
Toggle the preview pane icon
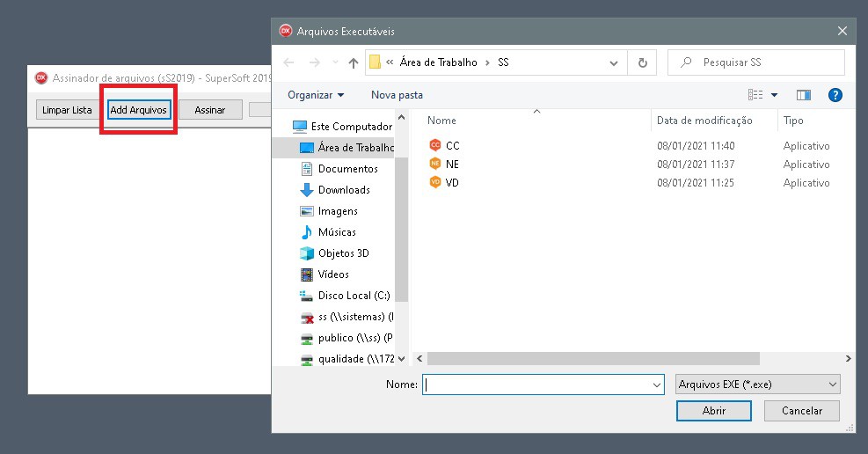point(803,95)
